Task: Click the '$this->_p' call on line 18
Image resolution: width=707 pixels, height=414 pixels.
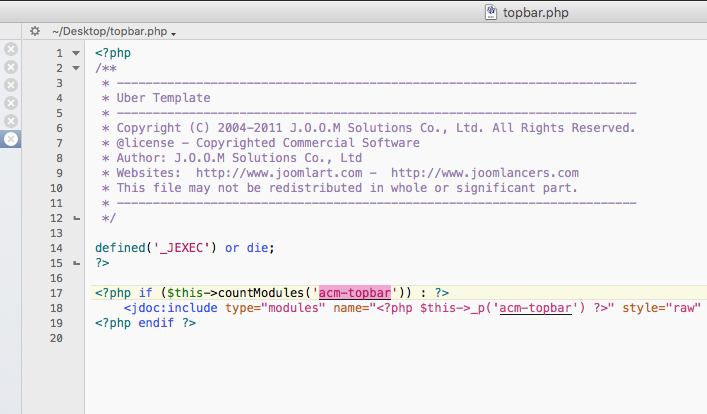Action: (x=455, y=308)
